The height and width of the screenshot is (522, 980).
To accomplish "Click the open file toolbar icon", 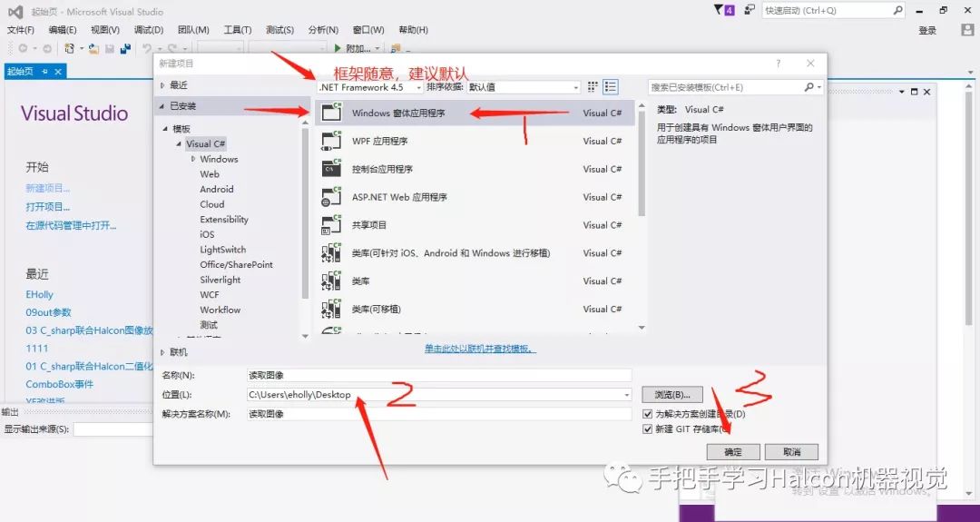I will [93, 48].
